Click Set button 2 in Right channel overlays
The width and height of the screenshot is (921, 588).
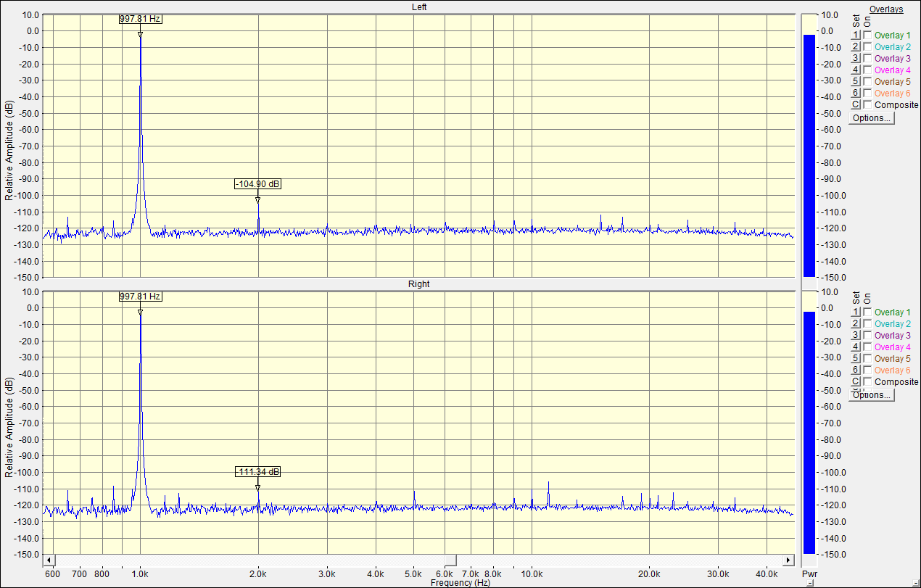coord(856,323)
